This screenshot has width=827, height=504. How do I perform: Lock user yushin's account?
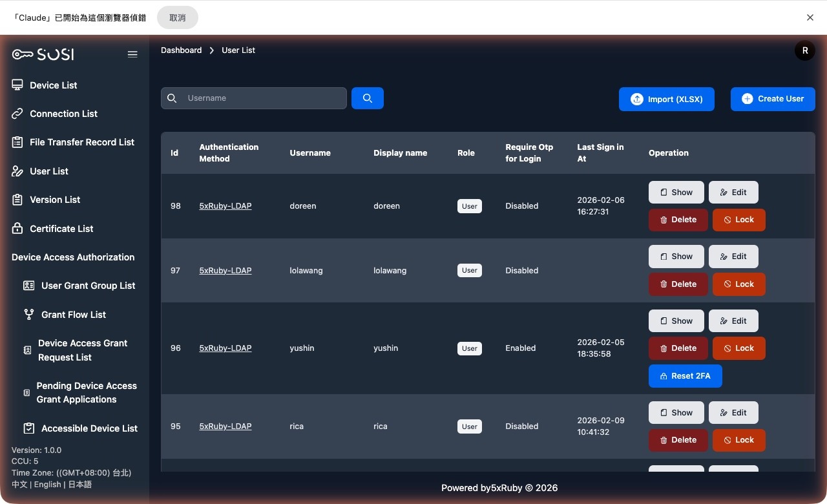point(738,348)
